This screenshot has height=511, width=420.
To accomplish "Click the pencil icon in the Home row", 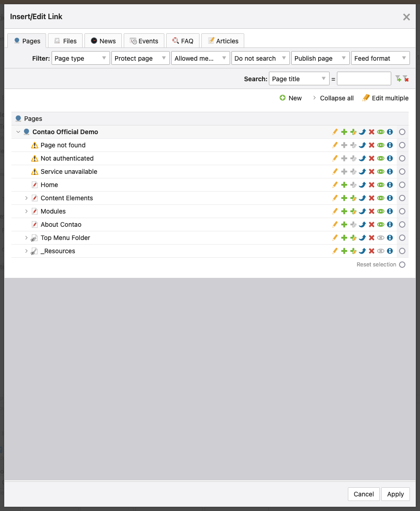I will (x=335, y=185).
